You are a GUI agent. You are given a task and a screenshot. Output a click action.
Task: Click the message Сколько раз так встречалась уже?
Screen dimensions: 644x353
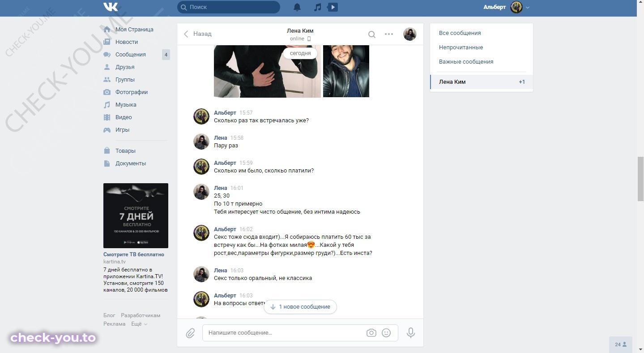[261, 121]
